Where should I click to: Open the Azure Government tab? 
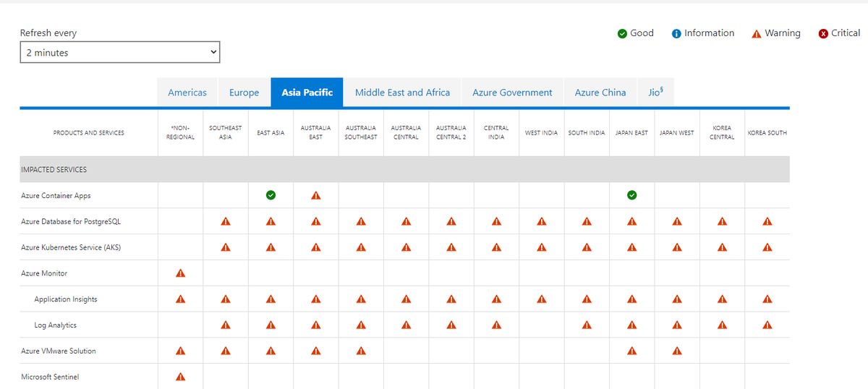[x=512, y=93]
